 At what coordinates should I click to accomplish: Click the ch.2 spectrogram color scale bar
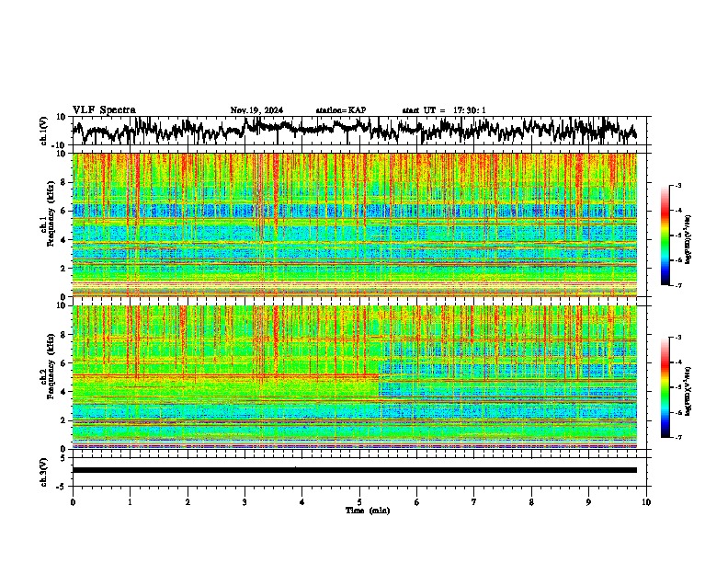(665, 387)
